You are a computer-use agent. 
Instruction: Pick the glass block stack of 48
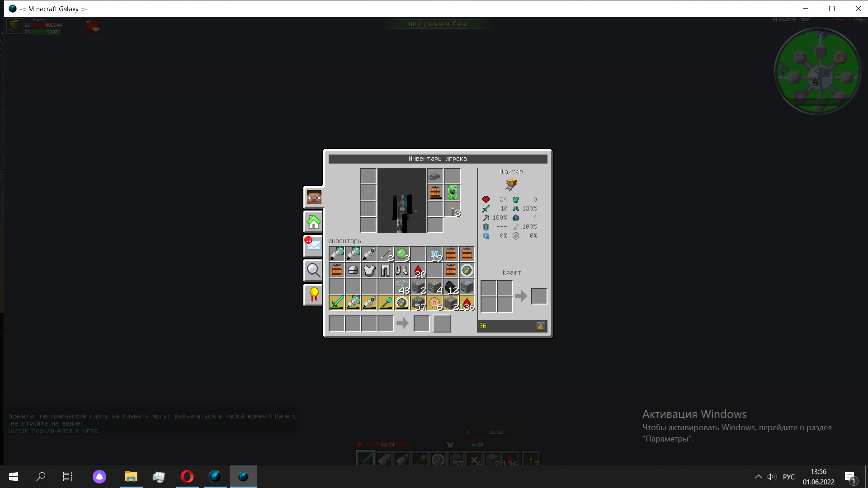click(402, 286)
